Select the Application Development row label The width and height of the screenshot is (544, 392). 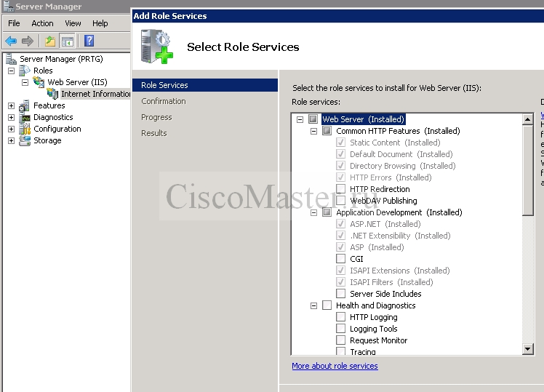(399, 212)
